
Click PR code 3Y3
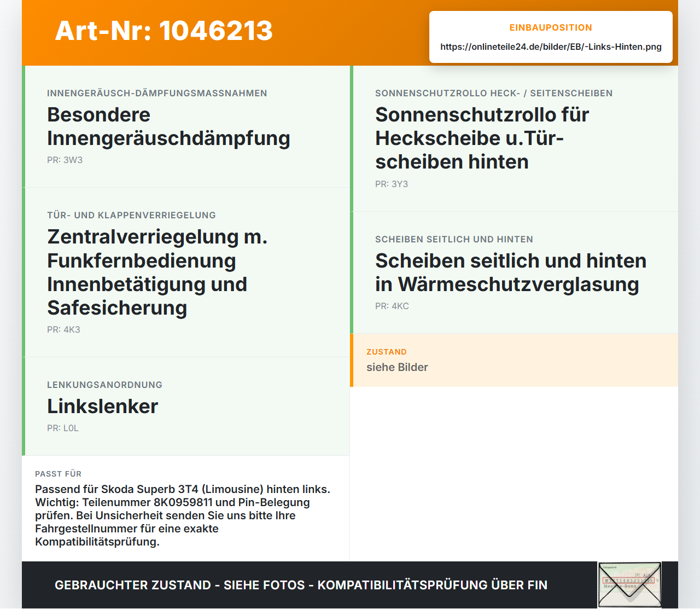click(392, 184)
